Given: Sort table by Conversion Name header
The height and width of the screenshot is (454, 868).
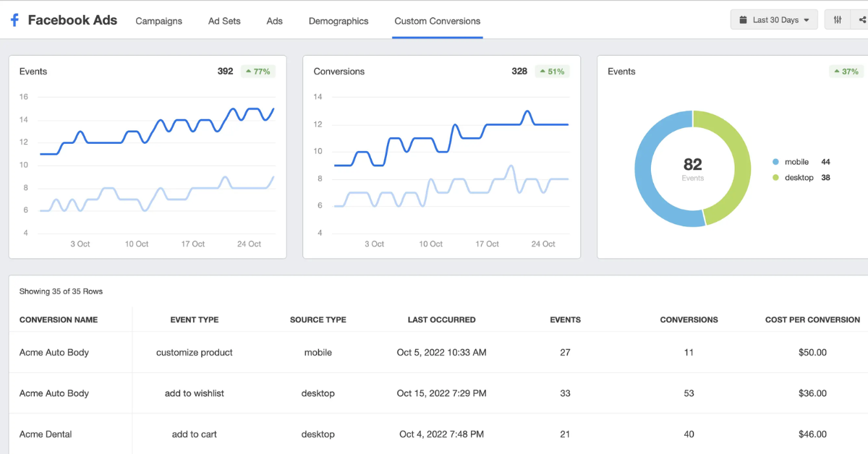Looking at the screenshot, I should point(59,320).
